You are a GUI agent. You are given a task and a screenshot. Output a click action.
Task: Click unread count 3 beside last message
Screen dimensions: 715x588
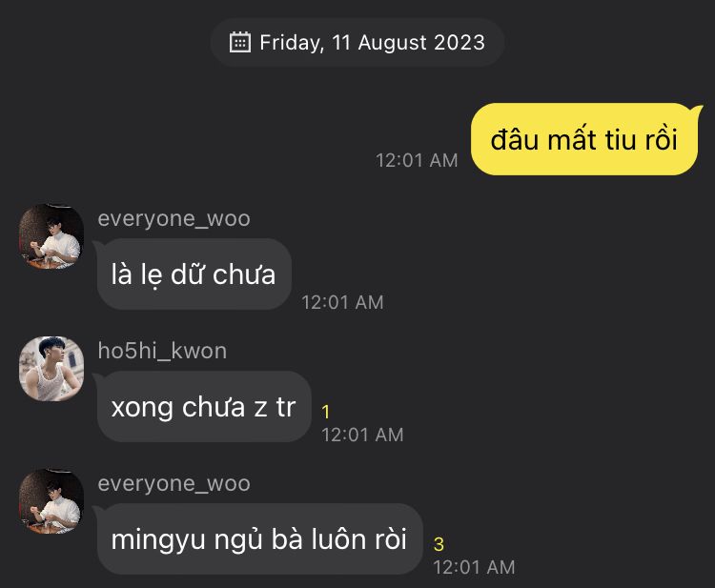[x=439, y=544]
